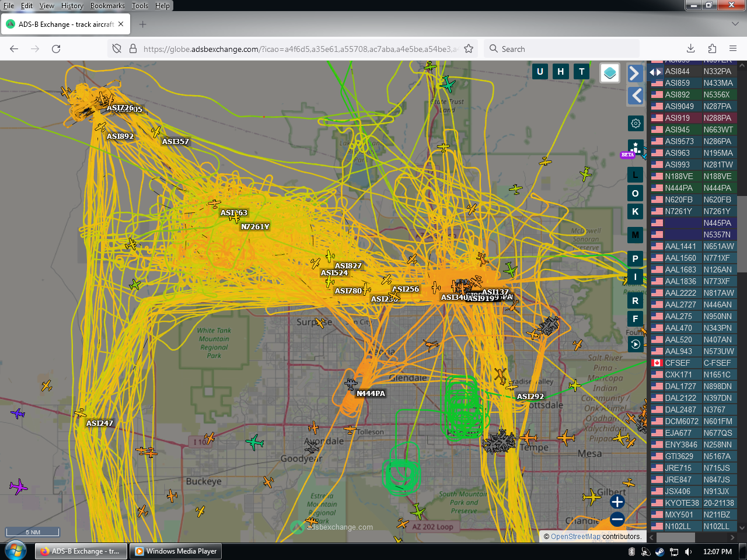This screenshot has width=747, height=560.
Task: Open the Bookmarks menu
Action: pyautogui.click(x=107, y=6)
